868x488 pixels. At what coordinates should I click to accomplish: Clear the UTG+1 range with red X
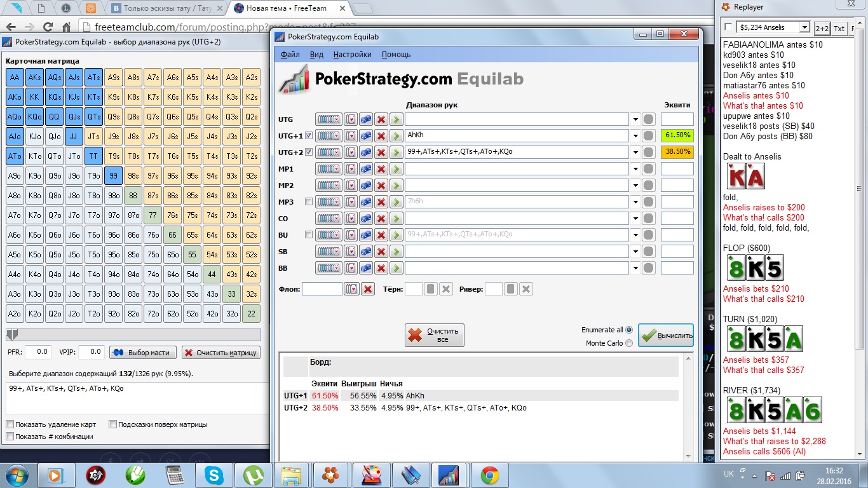(381, 136)
